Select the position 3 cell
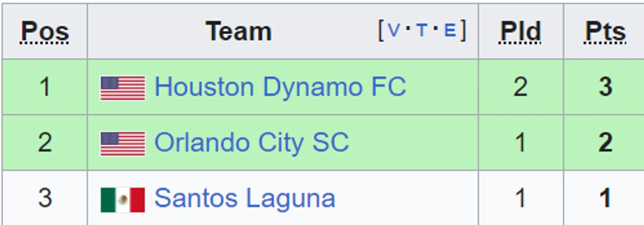Screen dimensions: 644x225 click(x=45, y=198)
